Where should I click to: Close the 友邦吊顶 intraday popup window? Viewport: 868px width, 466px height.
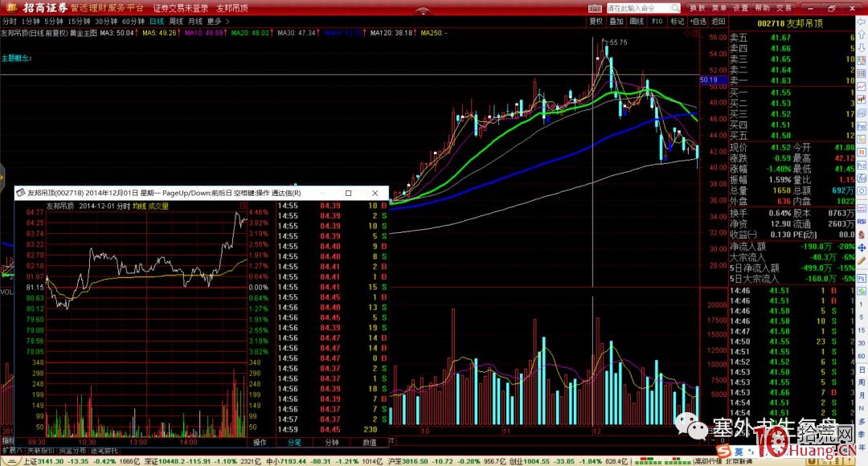click(x=375, y=193)
